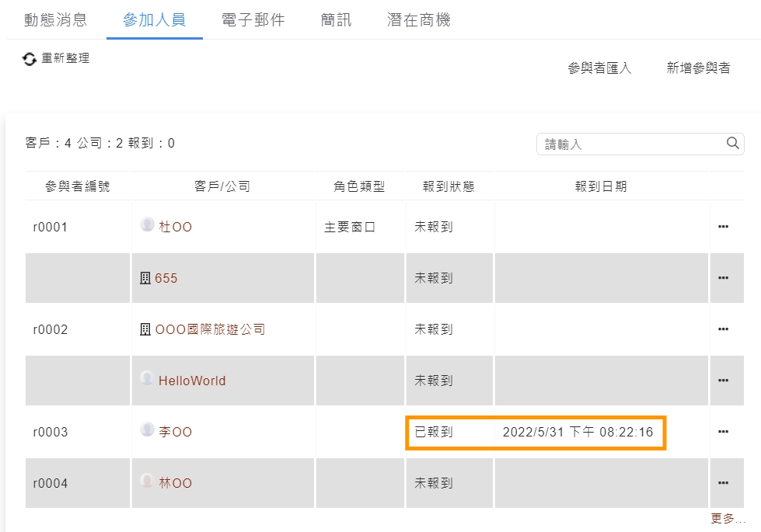The width and height of the screenshot is (761, 532).
Task: Switch to the 電子郵件 tab
Action: [x=253, y=20]
